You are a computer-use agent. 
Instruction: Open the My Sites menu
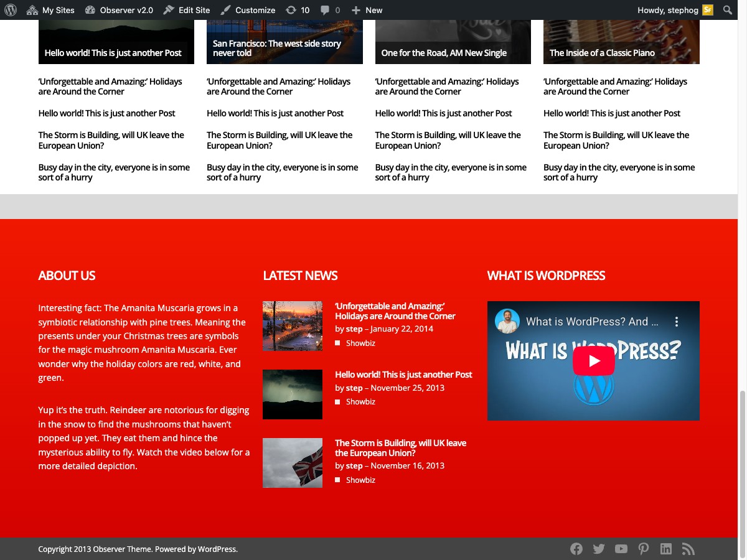coord(51,10)
